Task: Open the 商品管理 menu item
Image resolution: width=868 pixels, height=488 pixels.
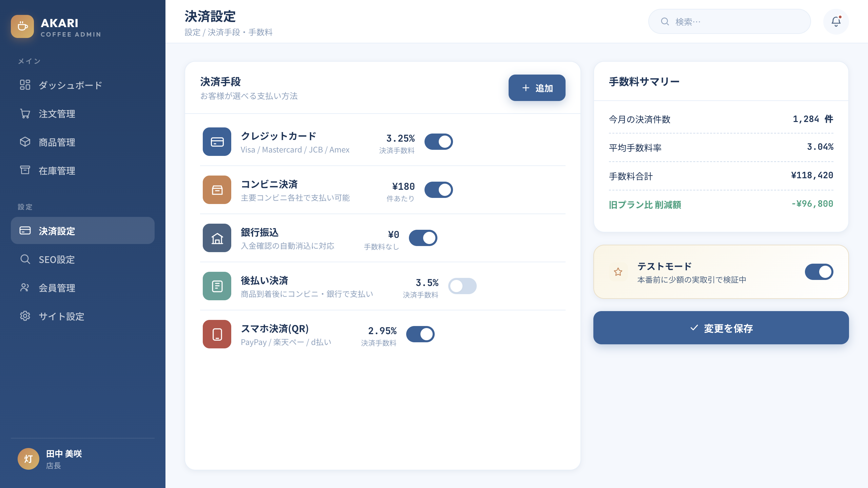Action: click(83, 142)
